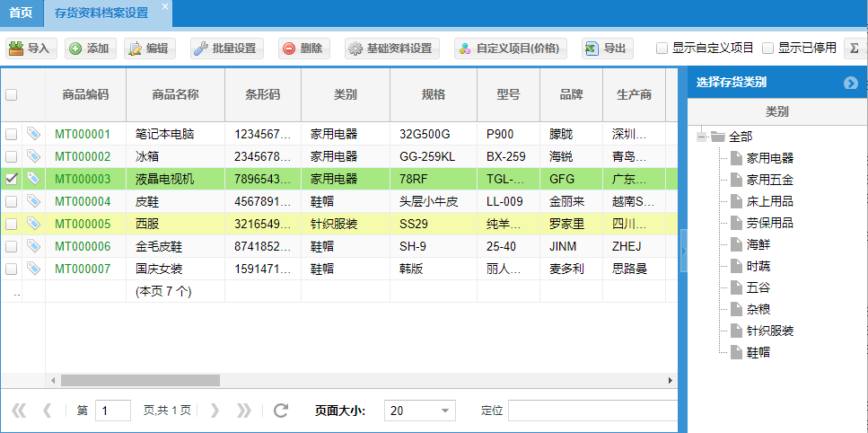Image resolution: width=868 pixels, height=433 pixels.
Task: Select 针织服装 in the category tree
Action: tap(769, 331)
